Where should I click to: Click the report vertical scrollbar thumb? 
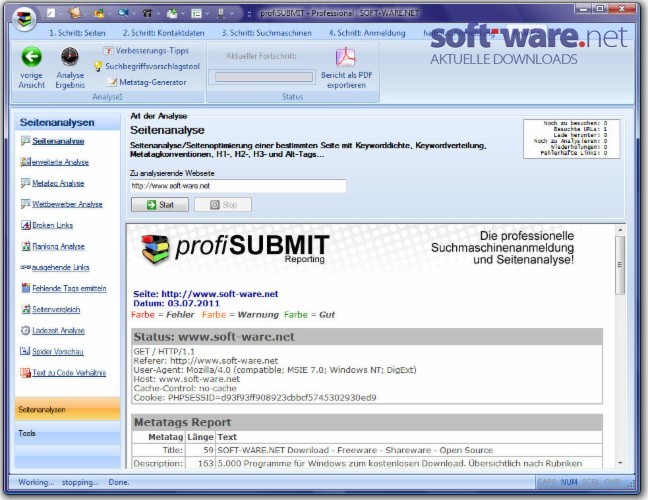[619, 264]
